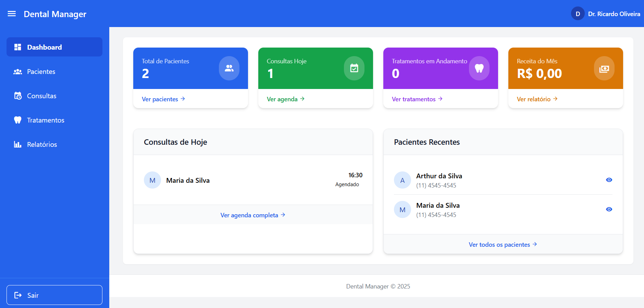Open the Dashboard sidebar item
644x308 pixels.
click(x=54, y=47)
